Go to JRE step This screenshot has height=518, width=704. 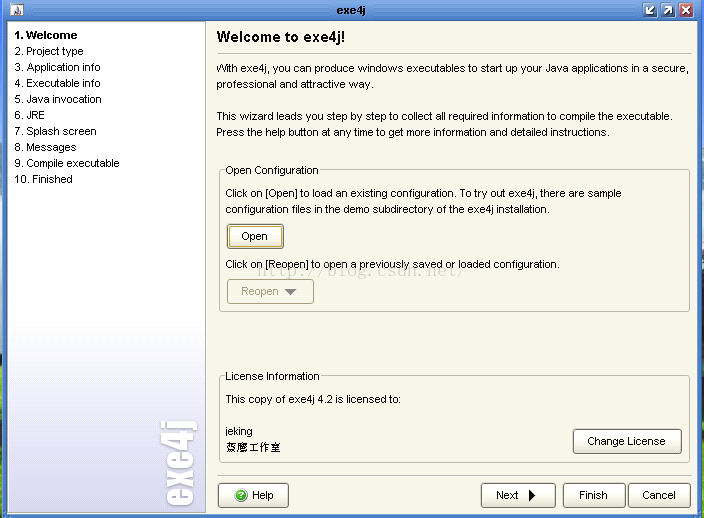[x=30, y=115]
